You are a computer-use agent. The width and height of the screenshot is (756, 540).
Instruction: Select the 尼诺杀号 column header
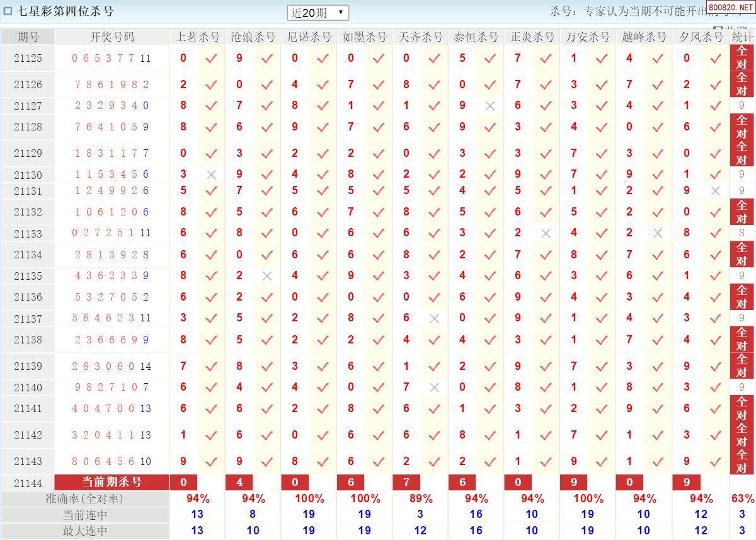point(309,37)
